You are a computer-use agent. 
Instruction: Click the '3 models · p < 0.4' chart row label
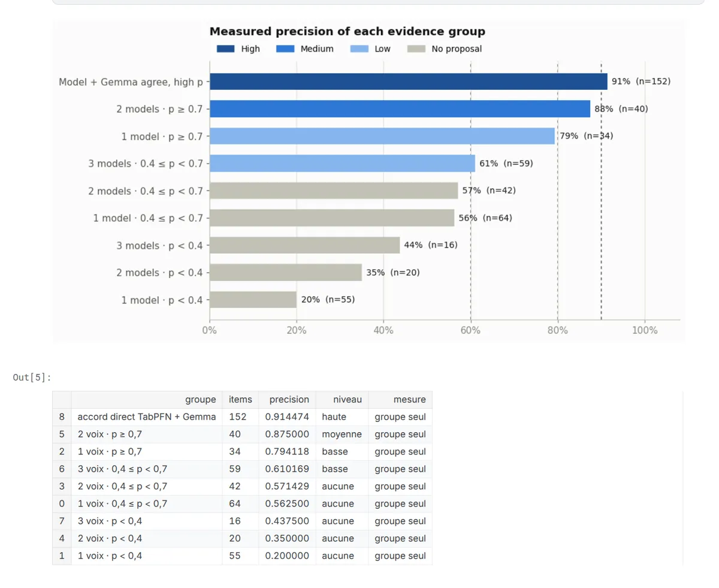click(x=160, y=246)
